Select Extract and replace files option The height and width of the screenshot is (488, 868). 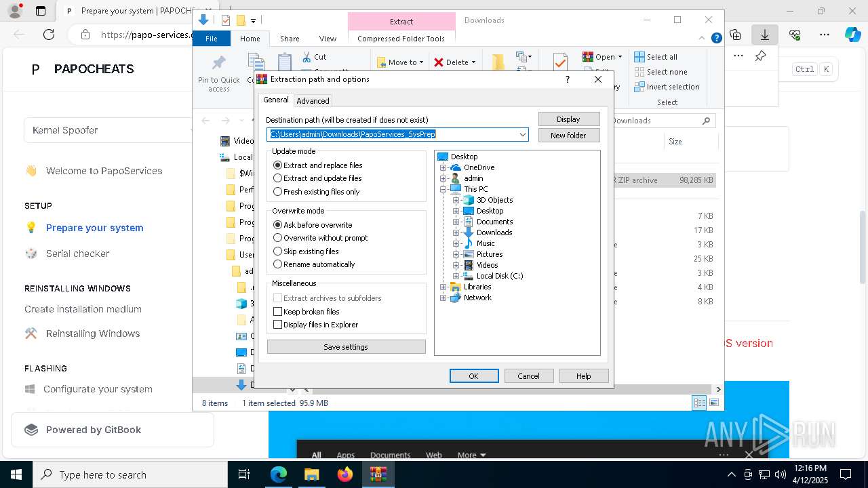pyautogui.click(x=317, y=165)
